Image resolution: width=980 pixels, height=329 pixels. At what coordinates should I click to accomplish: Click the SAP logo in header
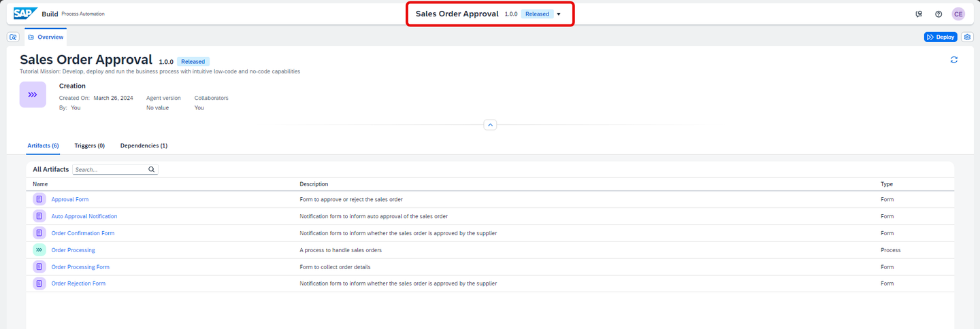(x=26, y=14)
